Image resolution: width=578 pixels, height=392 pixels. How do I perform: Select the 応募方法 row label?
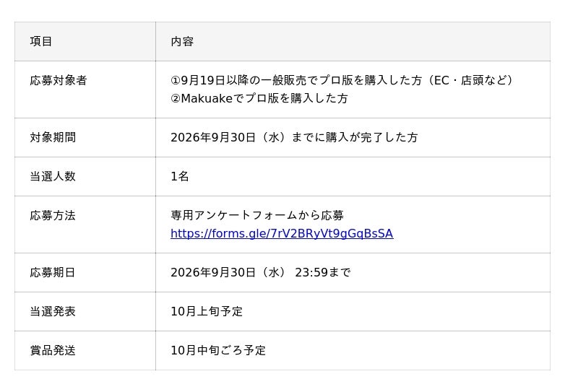click(x=53, y=216)
